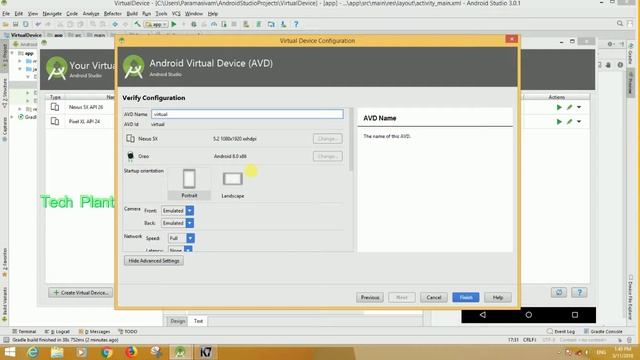Open Google Chrome from taskbar

tap(107, 352)
